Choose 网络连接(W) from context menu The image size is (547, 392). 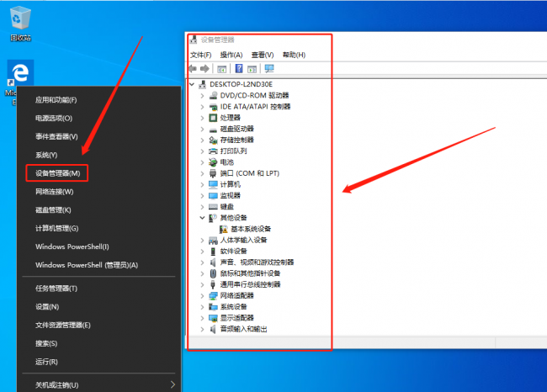pyautogui.click(x=54, y=192)
